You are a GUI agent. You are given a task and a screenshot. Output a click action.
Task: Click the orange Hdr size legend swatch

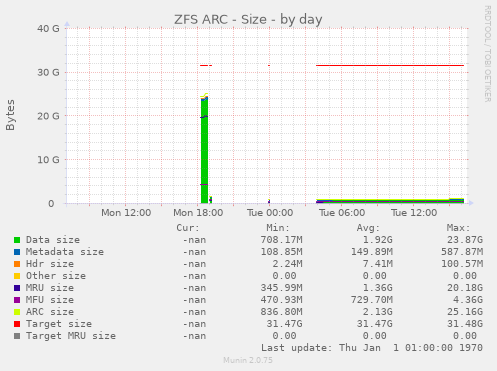(x=17, y=264)
